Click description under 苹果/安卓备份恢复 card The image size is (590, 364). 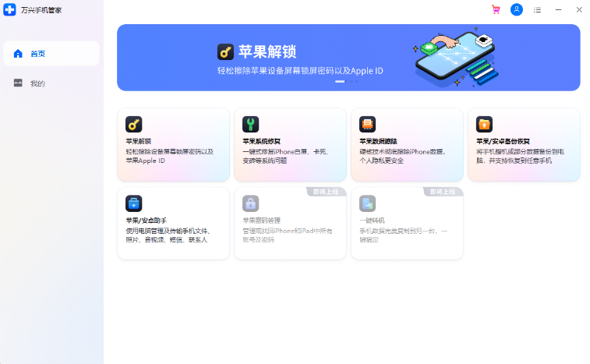pyautogui.click(x=520, y=156)
